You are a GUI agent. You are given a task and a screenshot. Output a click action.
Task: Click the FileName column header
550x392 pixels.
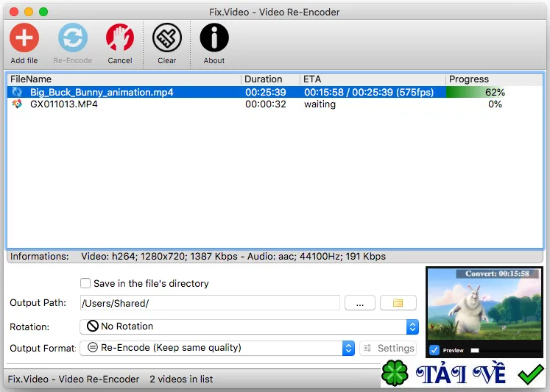pyautogui.click(x=124, y=79)
